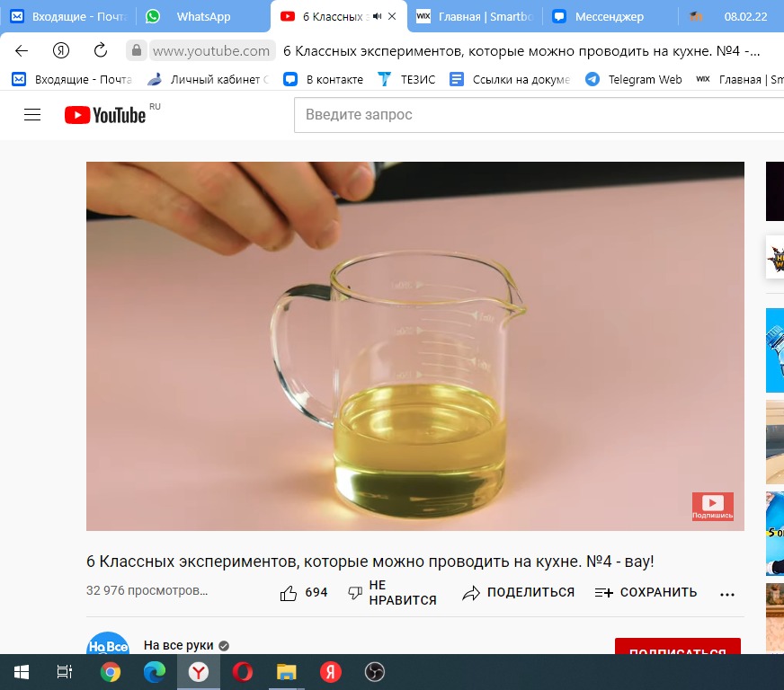Reload the page with refresh icon

pos(101,50)
